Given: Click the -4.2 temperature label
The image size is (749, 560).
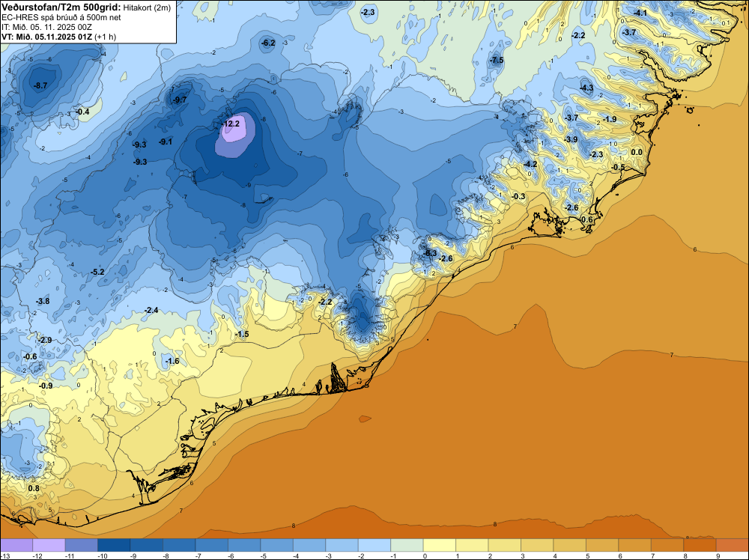Looking at the screenshot, I should [530, 164].
